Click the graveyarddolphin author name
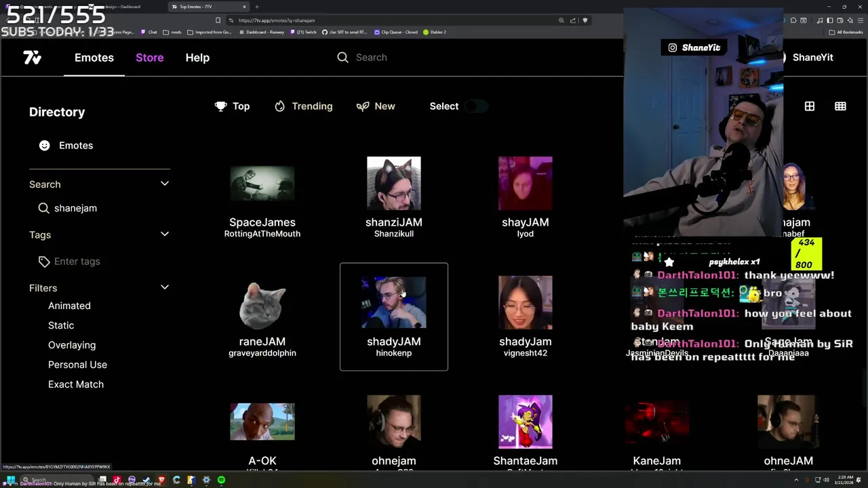The height and width of the screenshot is (488, 868). [x=262, y=353]
